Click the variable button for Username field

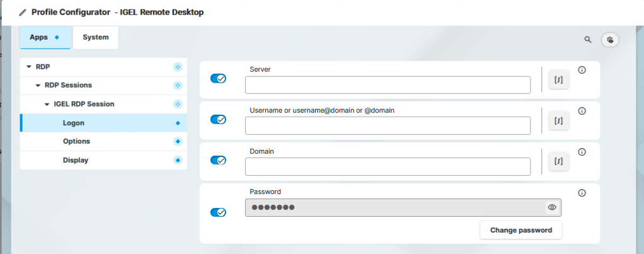click(x=558, y=120)
